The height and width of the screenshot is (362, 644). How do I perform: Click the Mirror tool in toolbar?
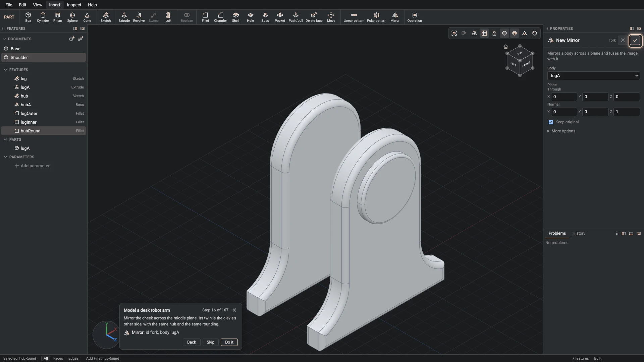click(x=395, y=17)
